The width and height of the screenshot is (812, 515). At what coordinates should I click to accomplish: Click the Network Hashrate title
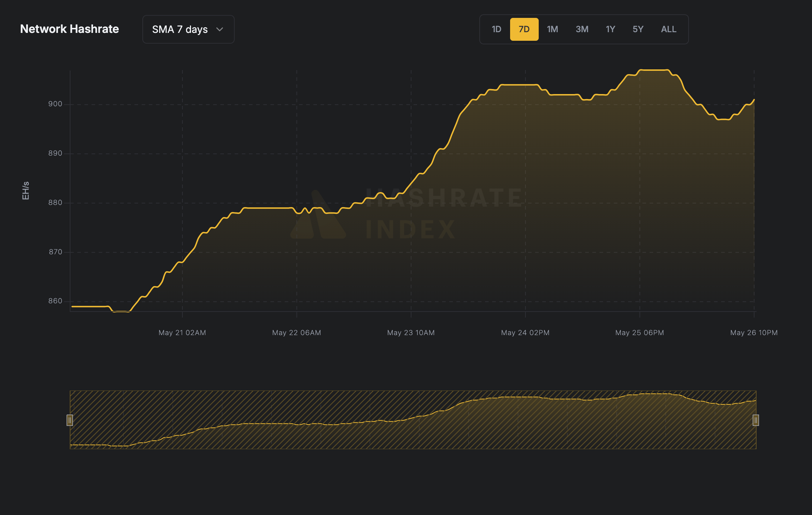pyautogui.click(x=70, y=29)
